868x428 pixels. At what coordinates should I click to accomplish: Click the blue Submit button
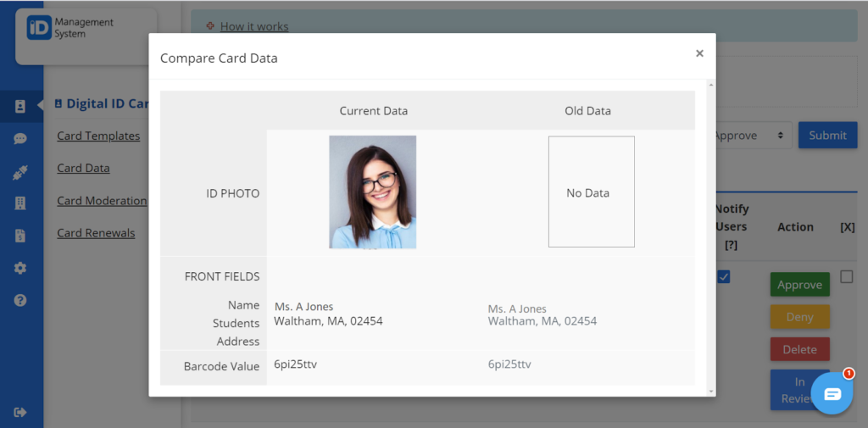click(x=827, y=135)
